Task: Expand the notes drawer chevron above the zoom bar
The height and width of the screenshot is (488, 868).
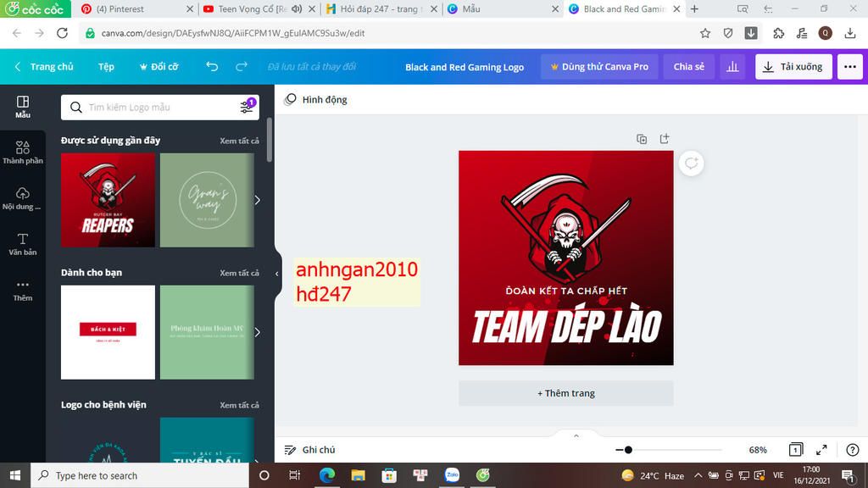Action: [x=576, y=436]
